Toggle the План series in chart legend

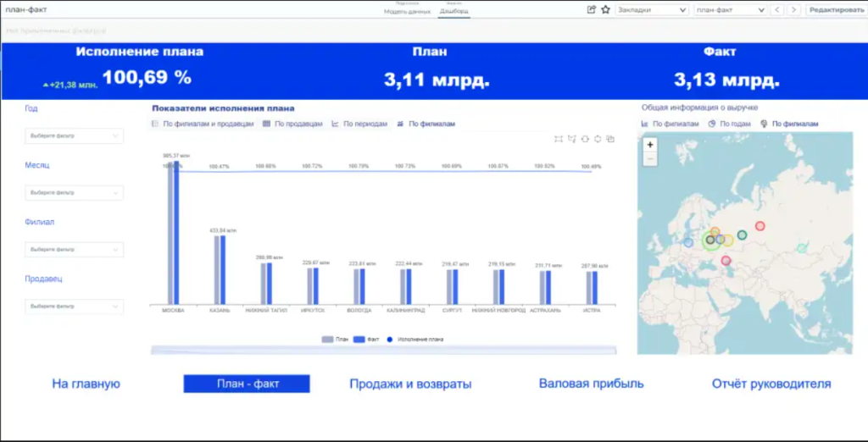click(335, 339)
